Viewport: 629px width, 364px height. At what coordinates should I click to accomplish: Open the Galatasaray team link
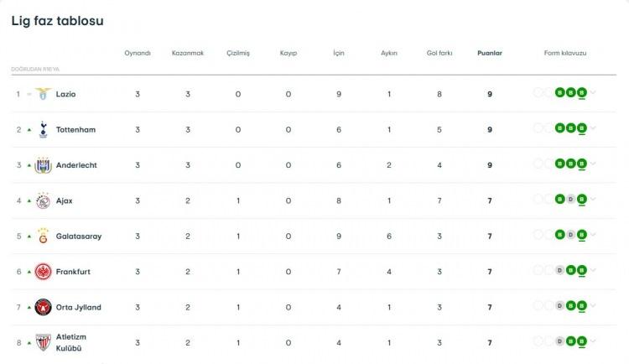(x=79, y=236)
